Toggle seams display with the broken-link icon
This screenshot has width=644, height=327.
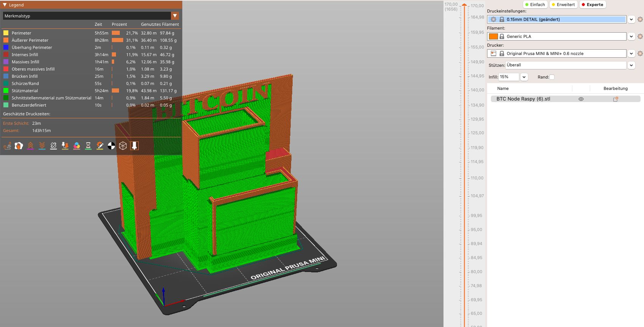pos(53,146)
